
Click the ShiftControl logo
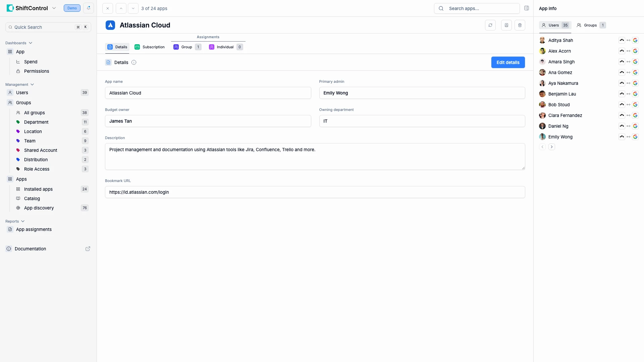click(x=10, y=8)
